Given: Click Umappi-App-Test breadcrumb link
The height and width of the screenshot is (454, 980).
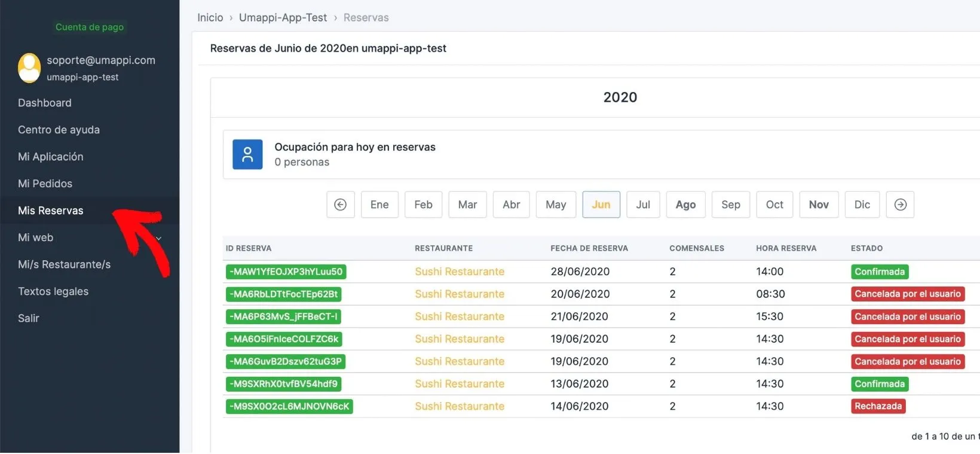Looking at the screenshot, I should point(283,18).
